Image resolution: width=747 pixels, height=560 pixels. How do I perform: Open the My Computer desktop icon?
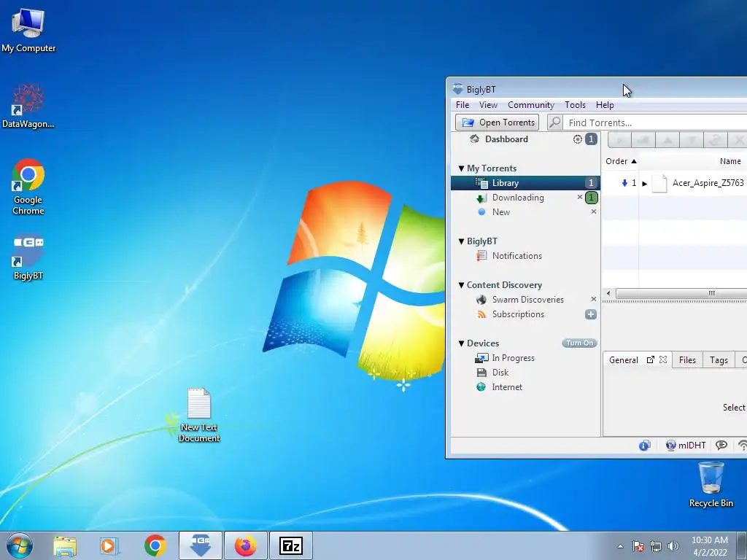pyautogui.click(x=28, y=30)
